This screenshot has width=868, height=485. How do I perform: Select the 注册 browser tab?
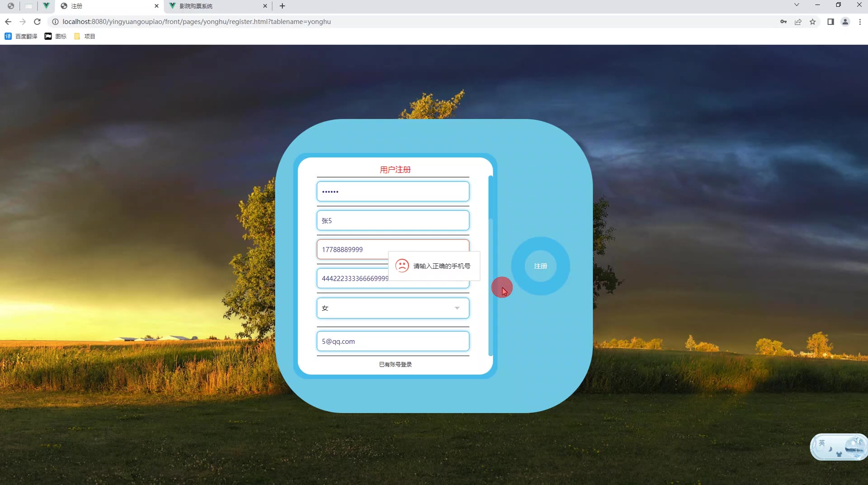pos(108,6)
